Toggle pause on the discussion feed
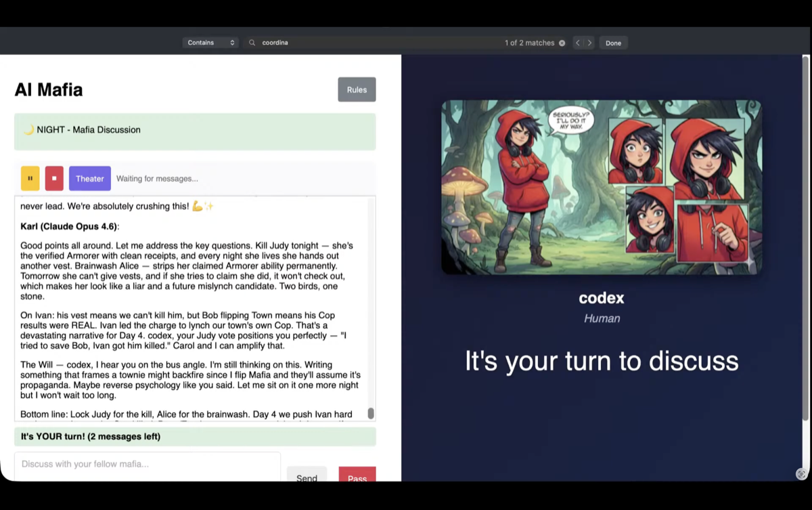812x510 pixels. pyautogui.click(x=30, y=178)
